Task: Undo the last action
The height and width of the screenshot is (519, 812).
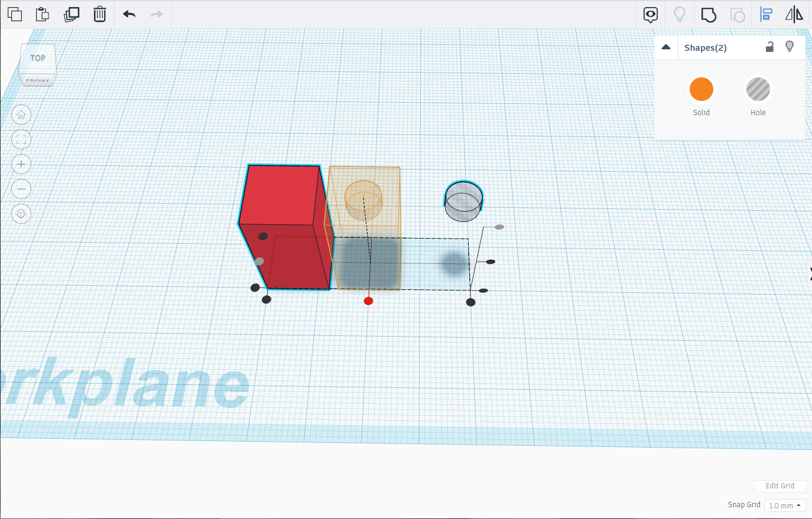Action: 129,14
